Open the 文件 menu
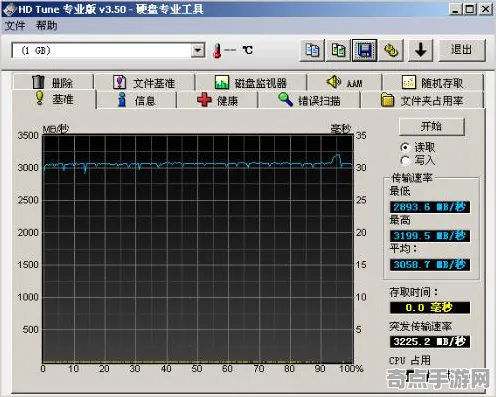 point(15,25)
